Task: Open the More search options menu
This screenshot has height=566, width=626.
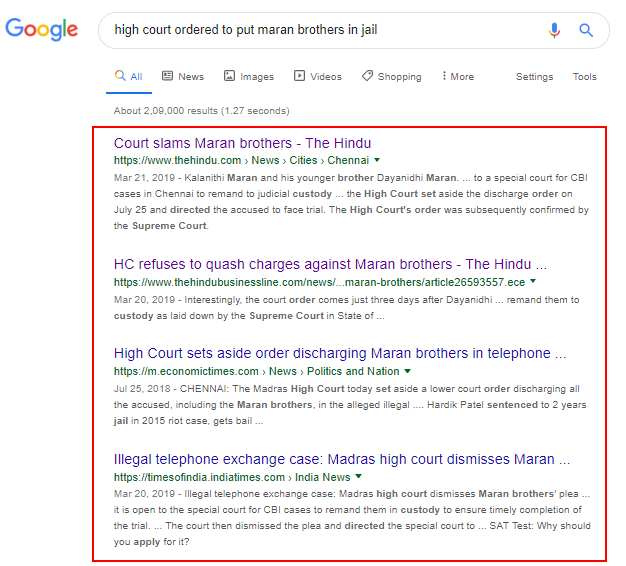Action: [458, 76]
